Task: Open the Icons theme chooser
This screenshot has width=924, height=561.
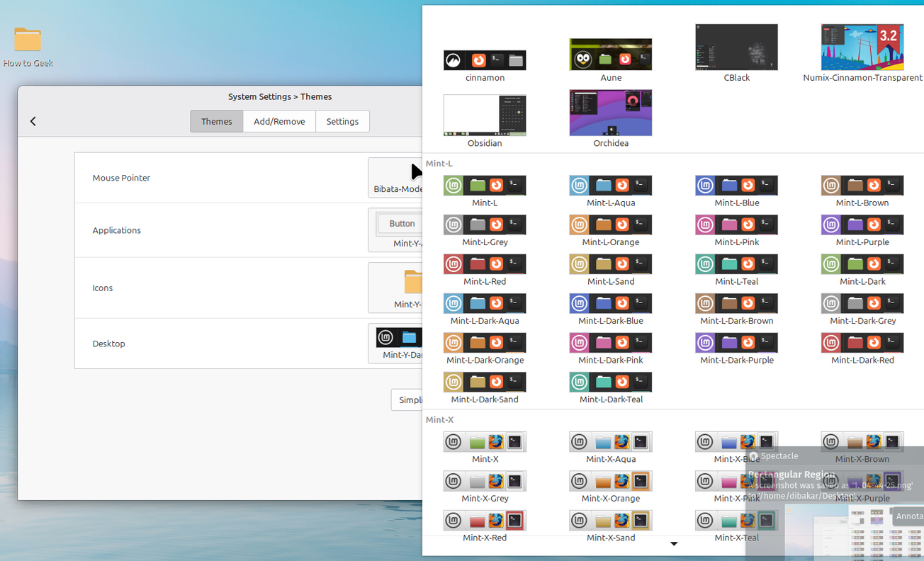Action: tap(395, 288)
